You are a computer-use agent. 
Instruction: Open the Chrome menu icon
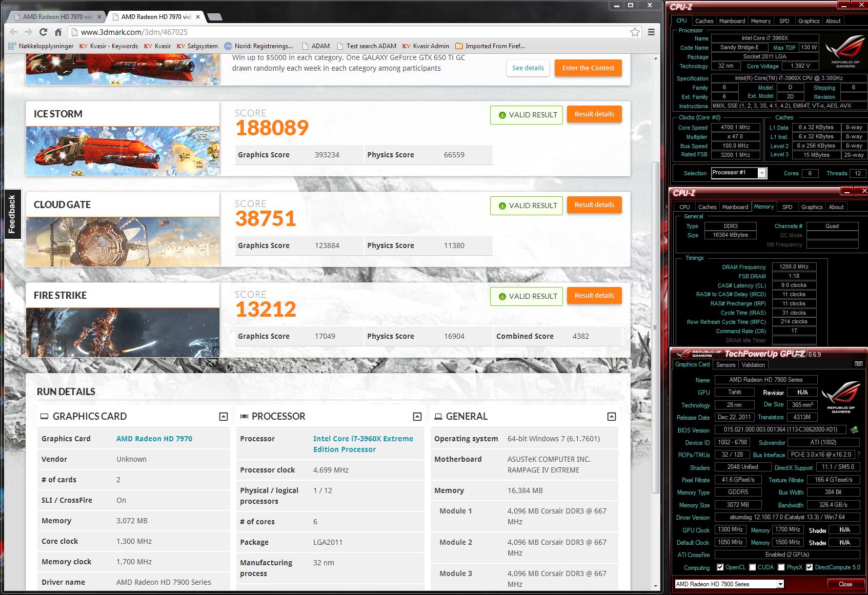[651, 32]
